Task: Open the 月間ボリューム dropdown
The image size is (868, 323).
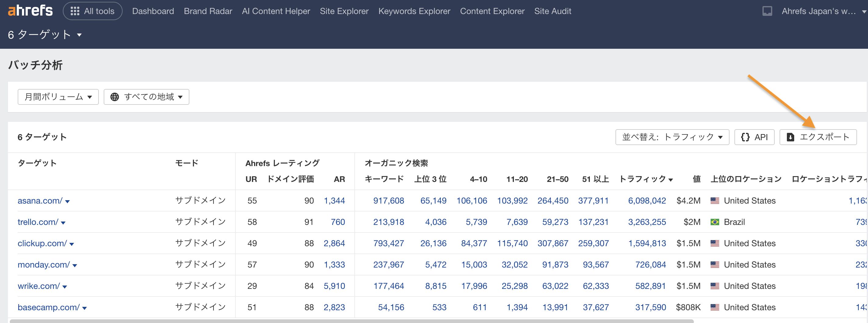Action: 58,97
